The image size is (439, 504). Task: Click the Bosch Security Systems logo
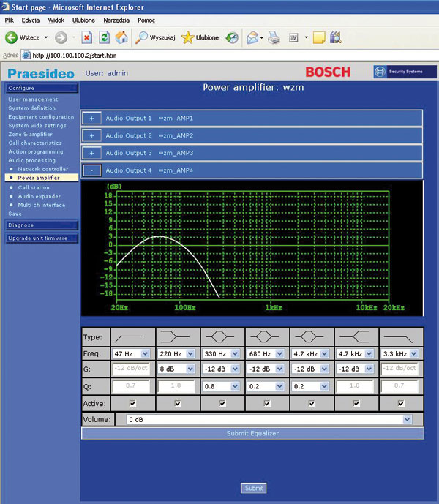tap(405, 72)
